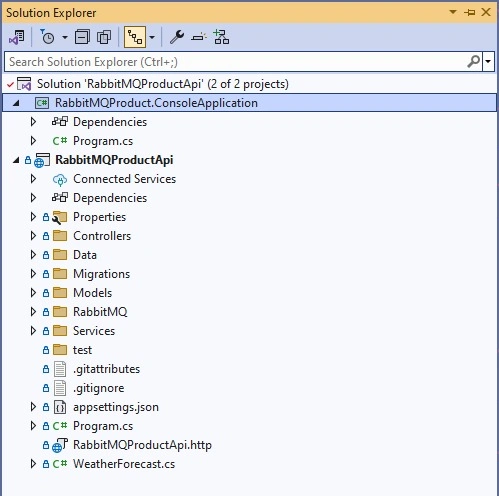This screenshot has width=499, height=496.
Task: Select Solution 'RabbitMQProductApi' root node
Action: click(x=163, y=84)
